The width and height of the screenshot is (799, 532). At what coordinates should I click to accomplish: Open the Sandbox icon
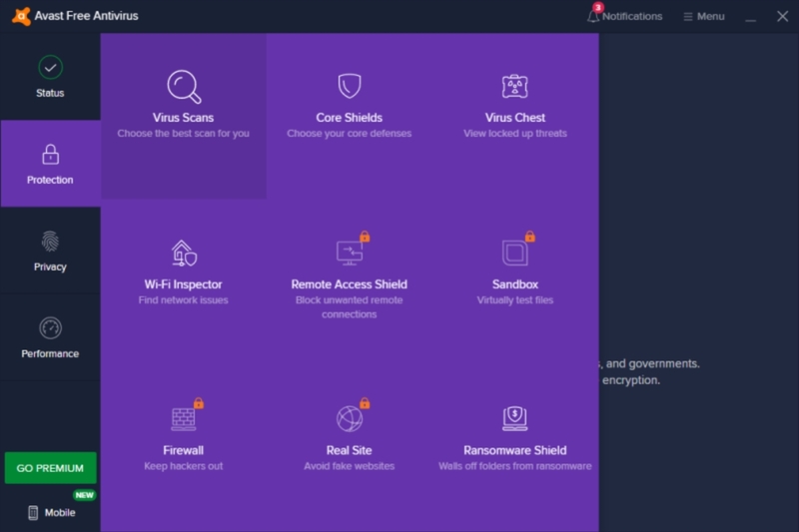coord(514,253)
